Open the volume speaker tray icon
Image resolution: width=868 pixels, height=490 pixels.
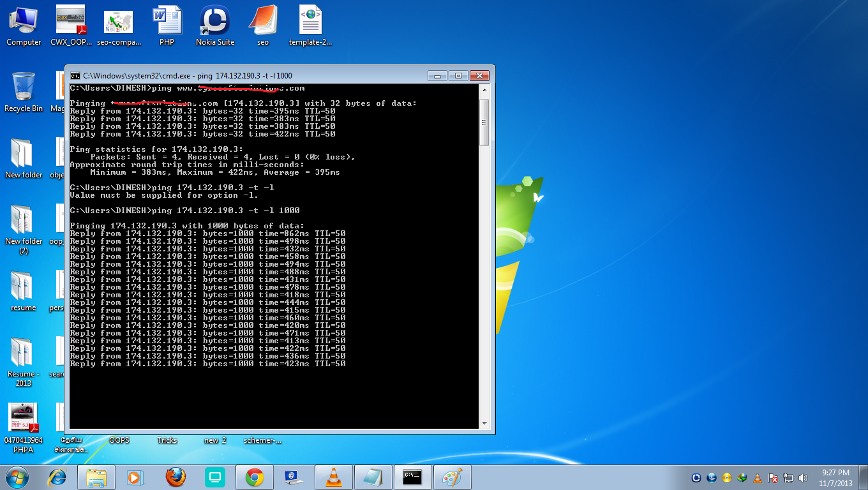(803, 477)
